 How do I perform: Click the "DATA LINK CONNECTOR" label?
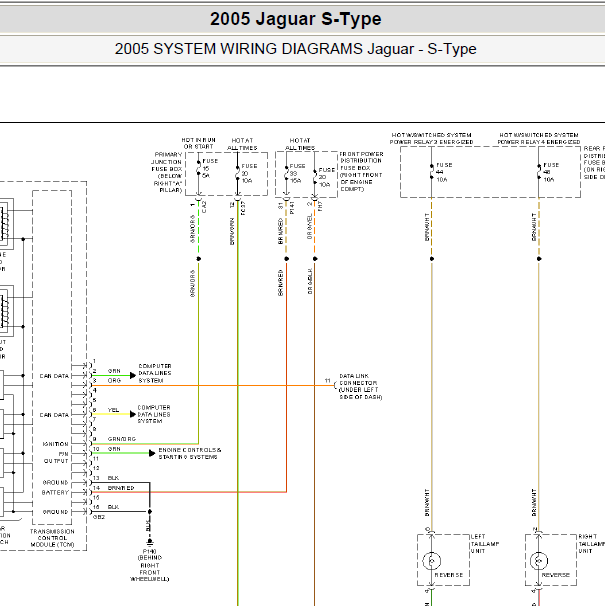(x=360, y=386)
